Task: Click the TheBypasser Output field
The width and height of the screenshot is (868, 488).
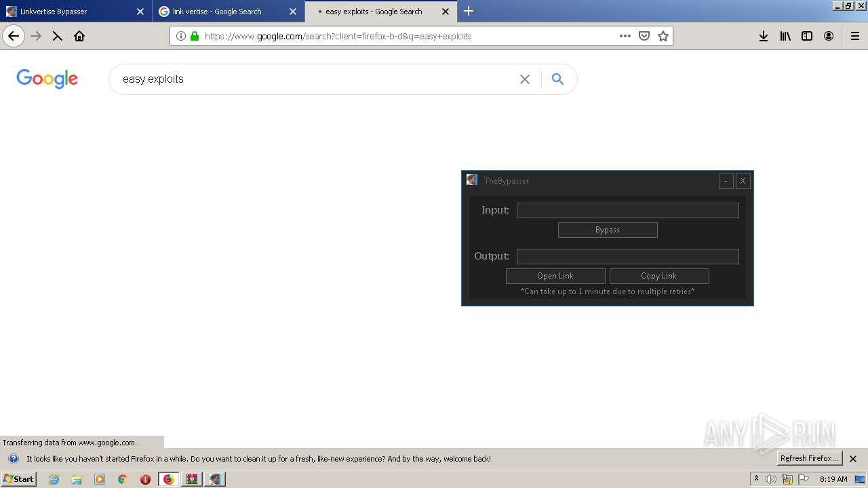Action: pyautogui.click(x=628, y=257)
